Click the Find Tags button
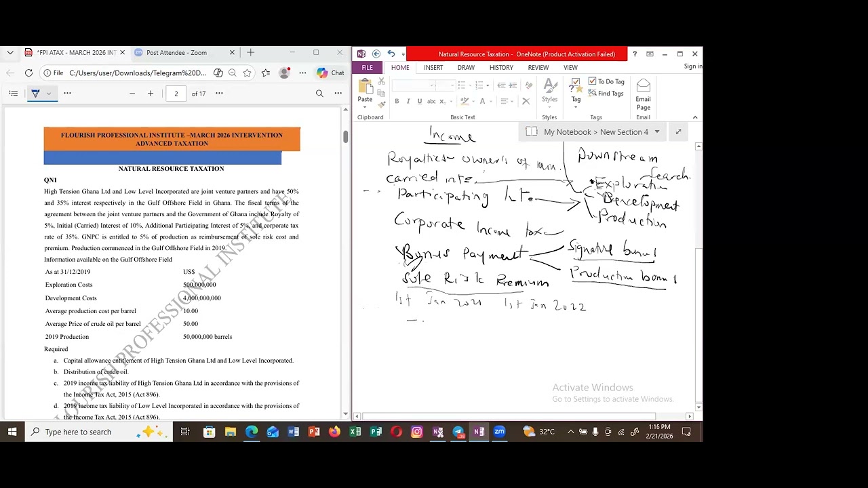868x488 pixels. (x=606, y=94)
